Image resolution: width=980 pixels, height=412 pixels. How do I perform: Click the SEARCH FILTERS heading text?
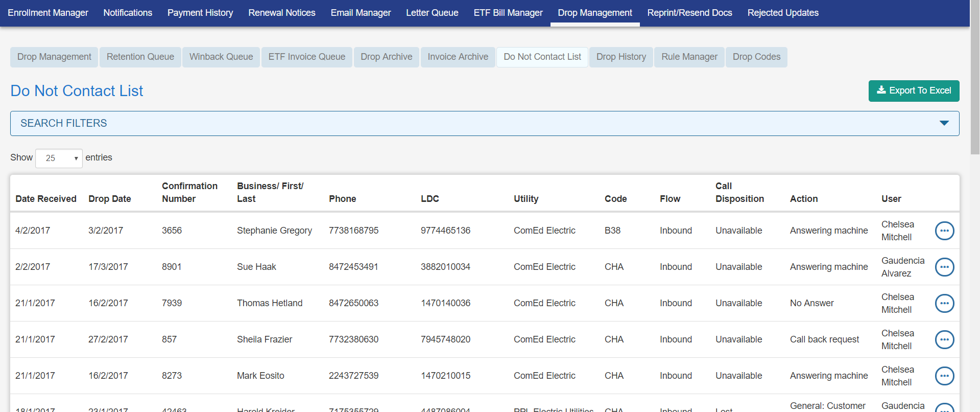(x=64, y=123)
